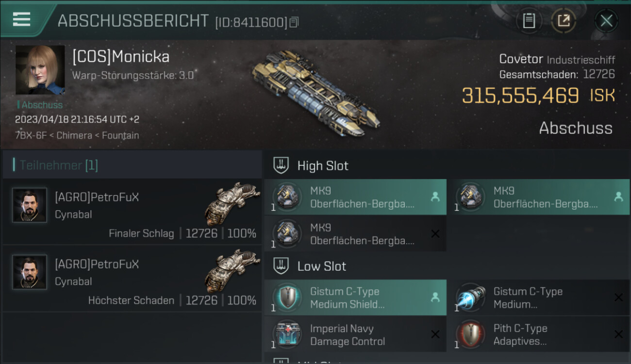Click the share/export report icon
This screenshot has width=631, height=364.
[x=564, y=21]
